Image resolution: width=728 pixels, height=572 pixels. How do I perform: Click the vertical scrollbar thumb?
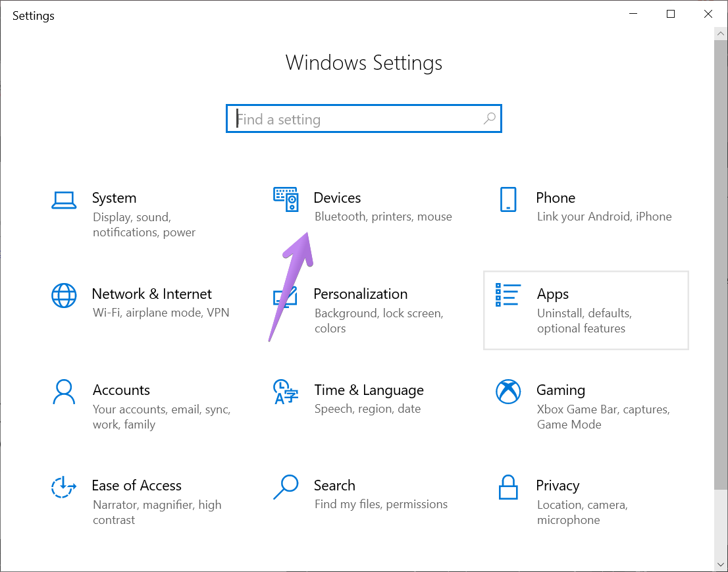pos(721,265)
